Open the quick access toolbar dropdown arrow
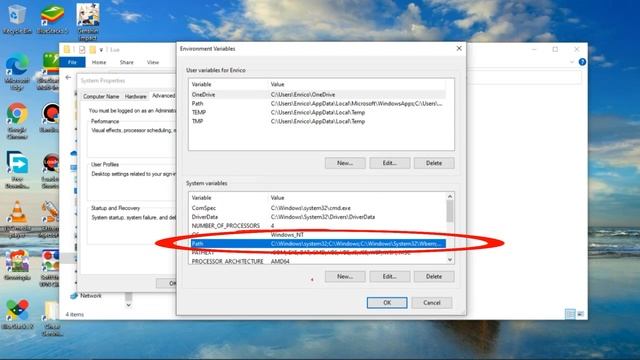 pyautogui.click(x=101, y=50)
